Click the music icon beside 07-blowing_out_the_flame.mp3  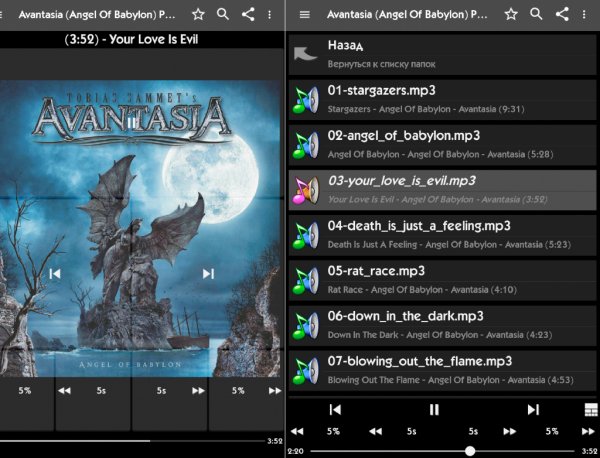click(x=305, y=371)
